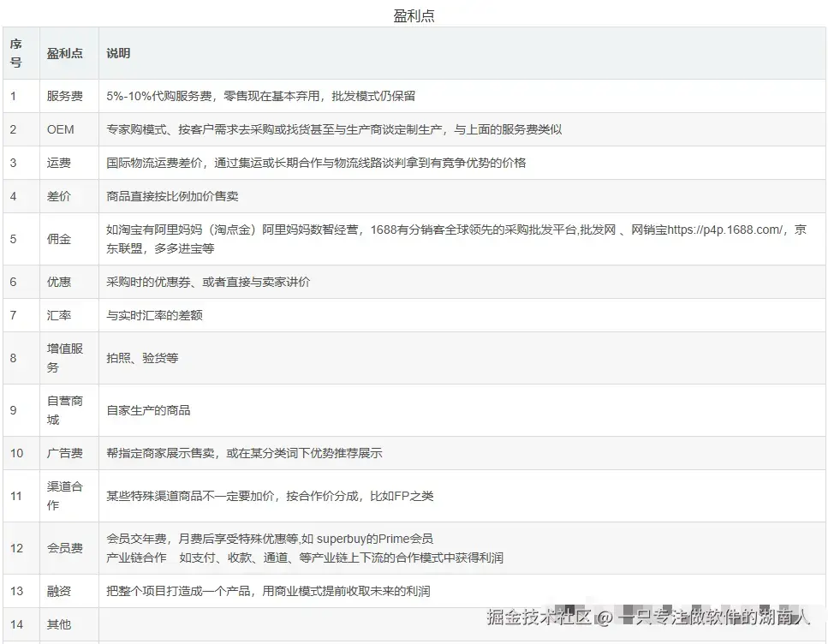Screen dimensions: 828x644
Task: Click the description starting with 把整个项目打造成一个产品
Action: pos(268,591)
